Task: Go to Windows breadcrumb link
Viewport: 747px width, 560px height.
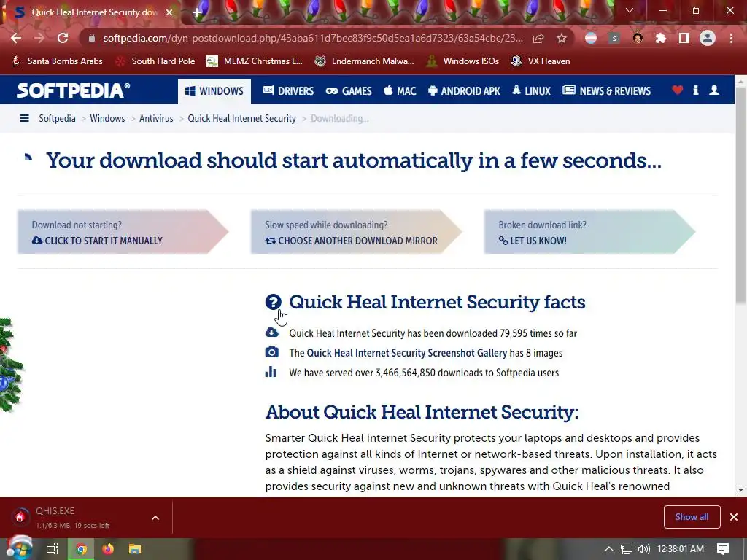Action: [x=107, y=119]
